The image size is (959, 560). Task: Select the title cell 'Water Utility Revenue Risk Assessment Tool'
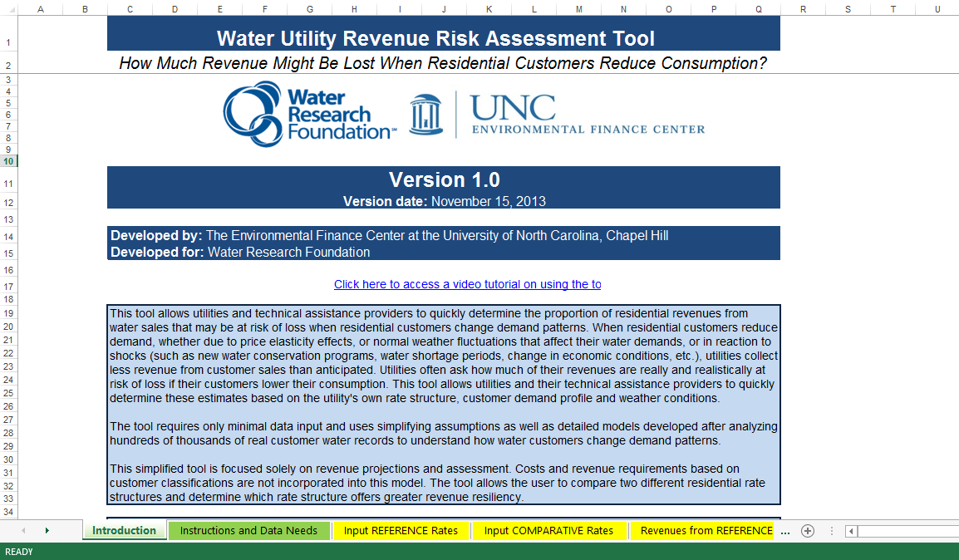tap(444, 33)
